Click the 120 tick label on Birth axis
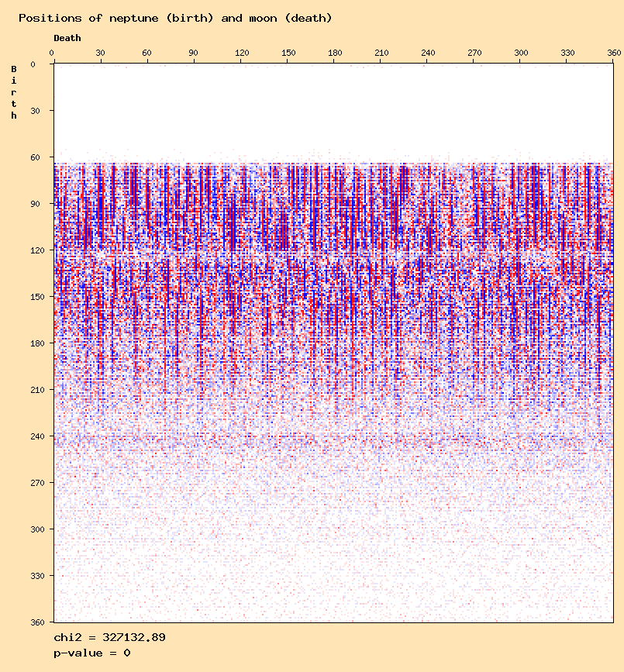Viewport: 624px width, 672px height. [33, 250]
